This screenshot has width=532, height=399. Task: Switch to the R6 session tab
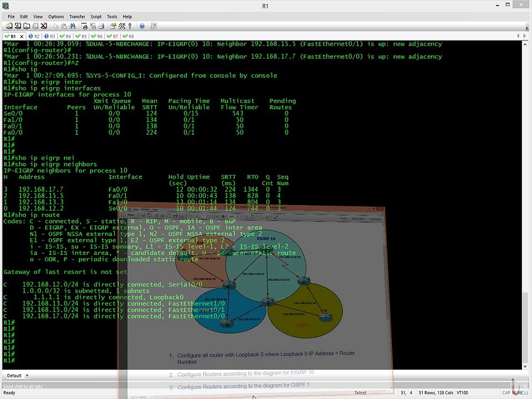[x=96, y=37]
